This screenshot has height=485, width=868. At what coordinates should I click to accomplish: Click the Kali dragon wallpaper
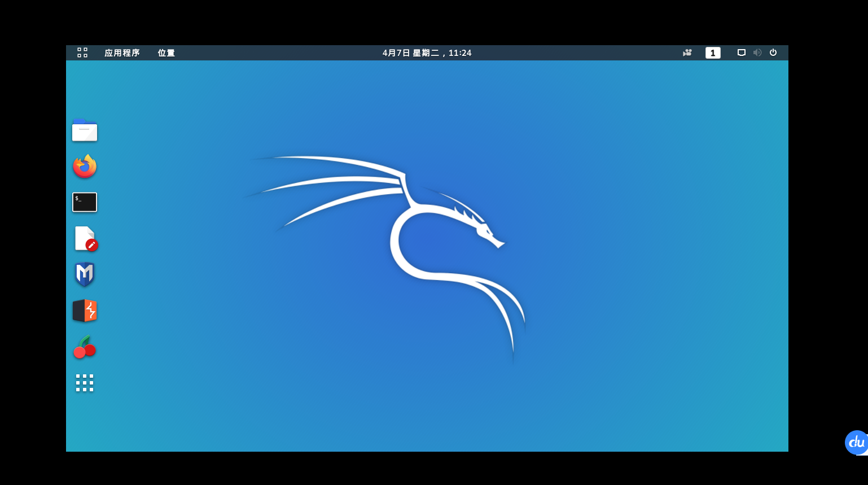tap(427, 254)
